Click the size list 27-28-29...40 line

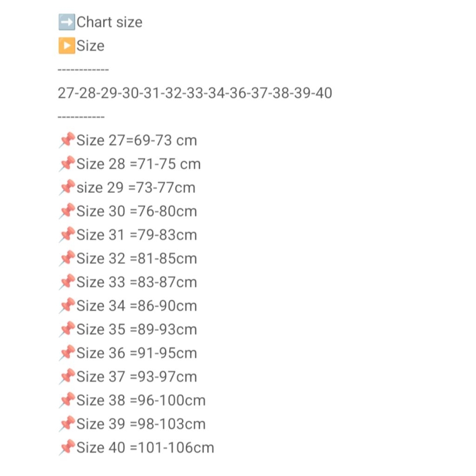coord(195,93)
